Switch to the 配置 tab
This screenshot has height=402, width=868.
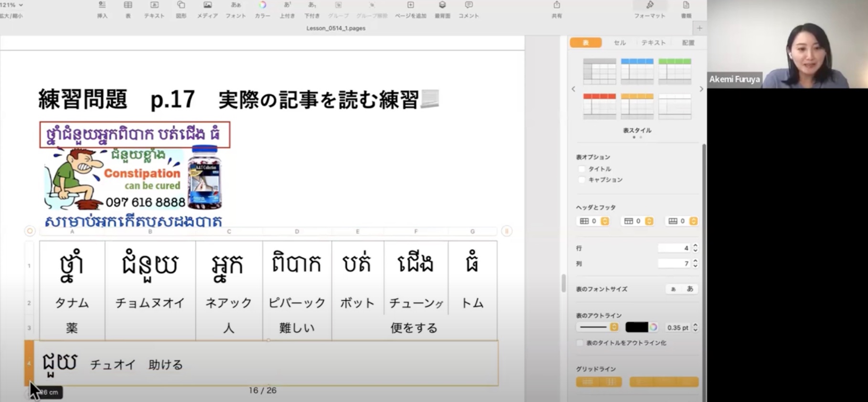click(x=688, y=43)
